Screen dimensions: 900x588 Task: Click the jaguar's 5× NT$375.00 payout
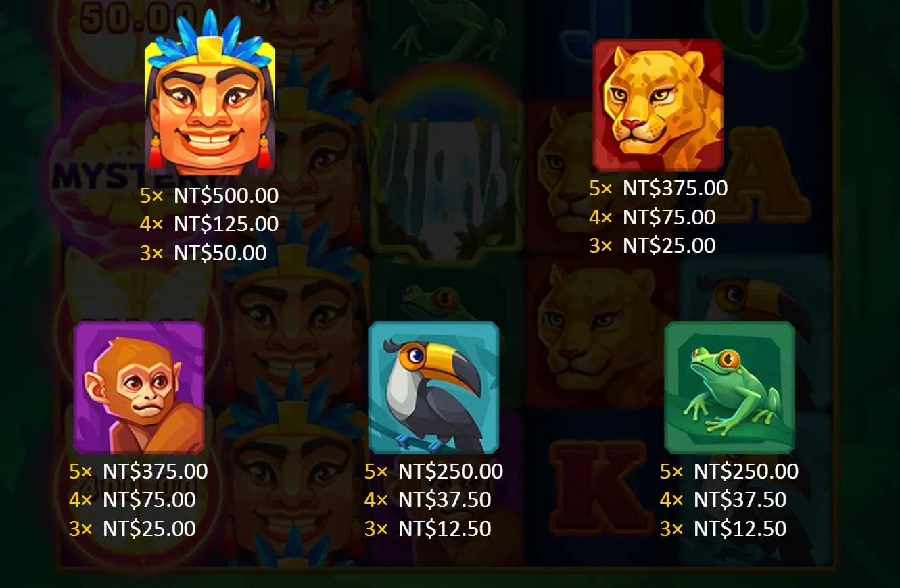(x=658, y=188)
